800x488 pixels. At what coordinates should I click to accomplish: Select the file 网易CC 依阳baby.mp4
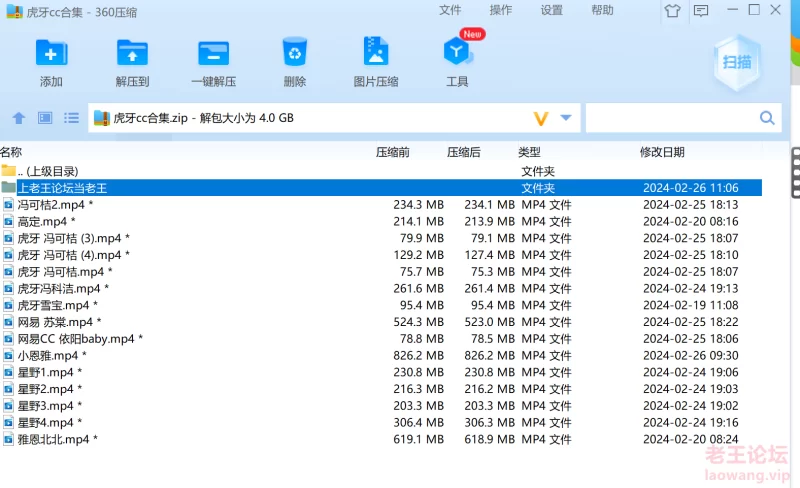(381, 339)
